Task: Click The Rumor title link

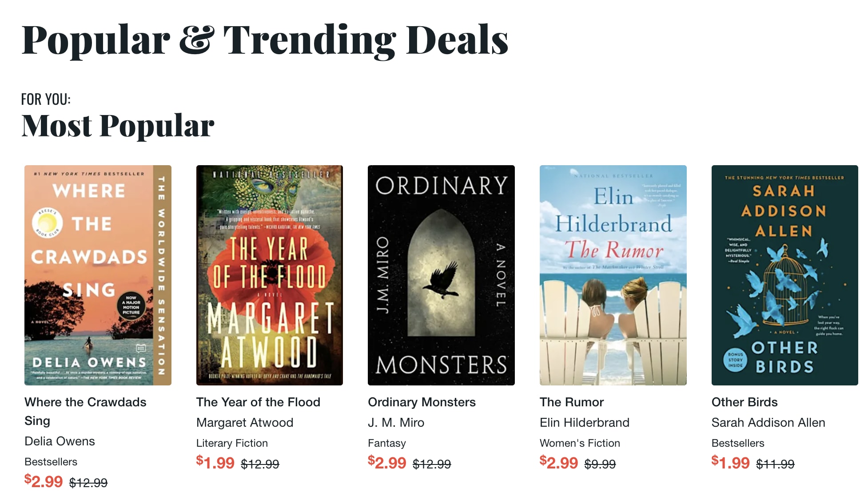Action: 571,402
